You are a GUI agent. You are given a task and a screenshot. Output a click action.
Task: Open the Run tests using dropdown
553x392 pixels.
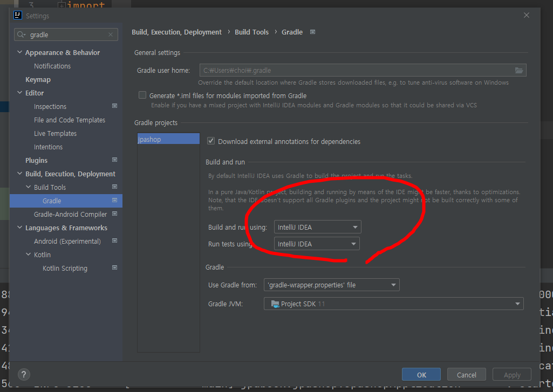(x=317, y=244)
